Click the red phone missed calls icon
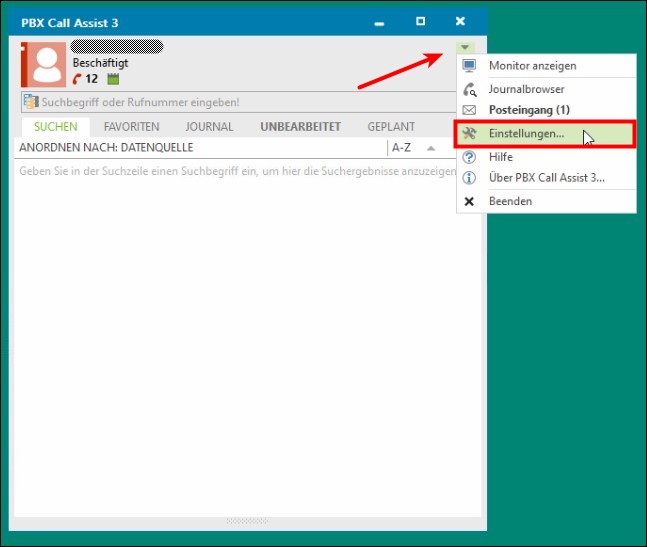Screen dimensions: 647x547 pos(77,79)
